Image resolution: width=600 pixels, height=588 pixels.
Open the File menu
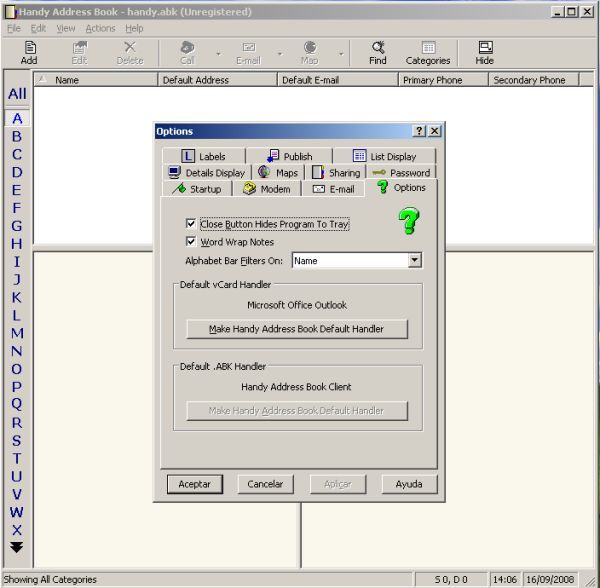[14, 28]
